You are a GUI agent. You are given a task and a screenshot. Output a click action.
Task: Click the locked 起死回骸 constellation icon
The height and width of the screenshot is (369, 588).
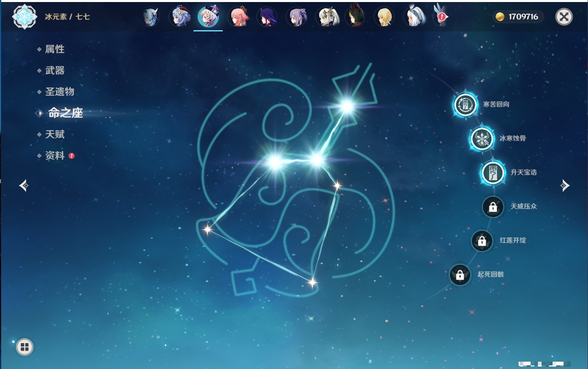tap(460, 275)
